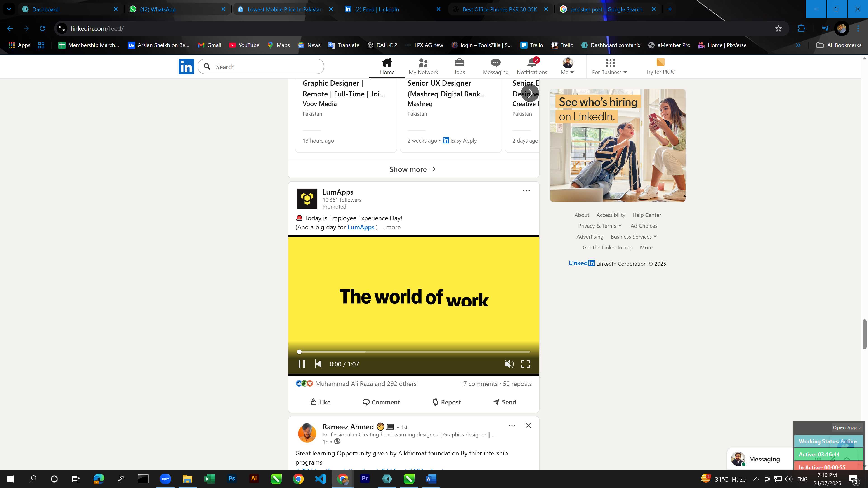Expand LumApps post text with more
Viewport: 868px width, 488px height.
click(x=391, y=227)
